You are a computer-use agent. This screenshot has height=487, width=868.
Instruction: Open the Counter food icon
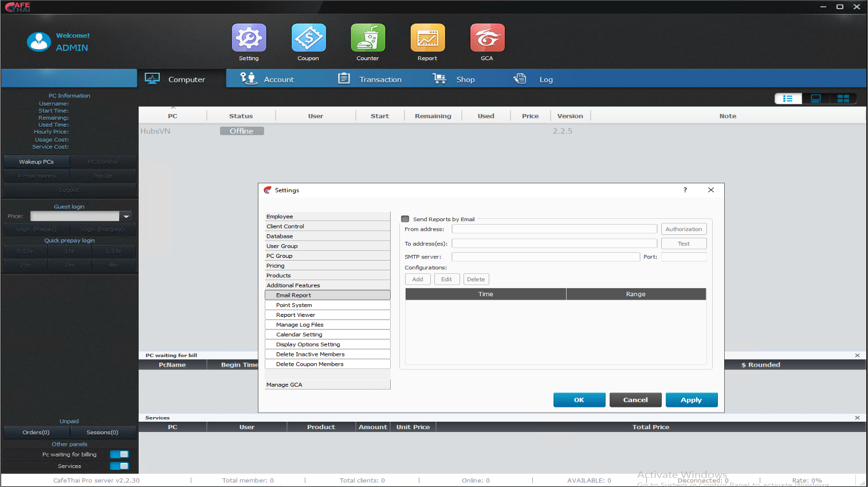click(368, 38)
